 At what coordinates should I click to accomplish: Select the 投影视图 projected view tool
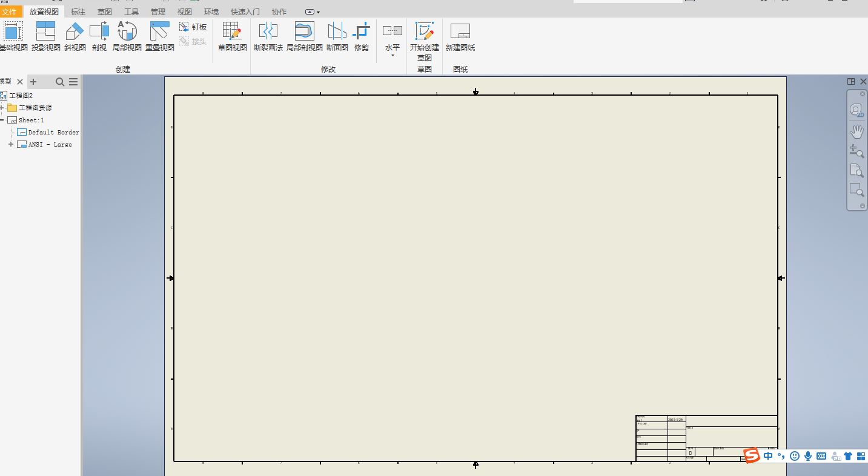pyautogui.click(x=46, y=36)
